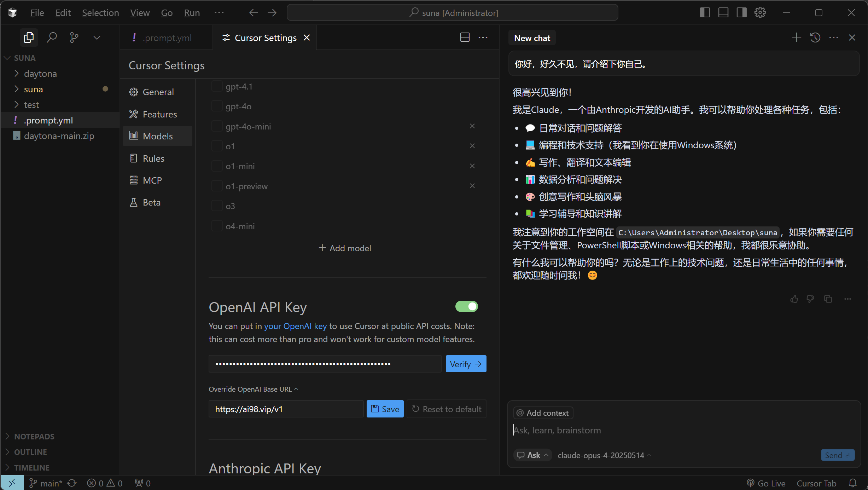Open the Explorer files icon

click(x=29, y=38)
